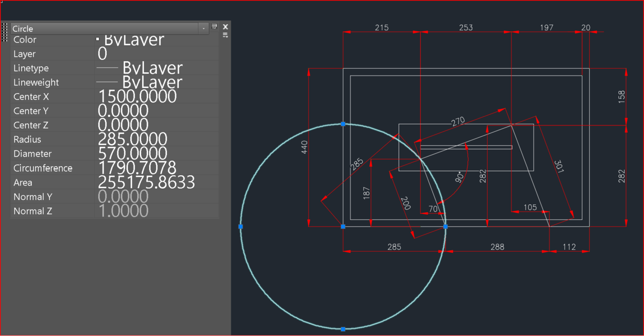This screenshot has width=644, height=336.
Task: Grab the dotted panel grip handle
Action: 5,32
